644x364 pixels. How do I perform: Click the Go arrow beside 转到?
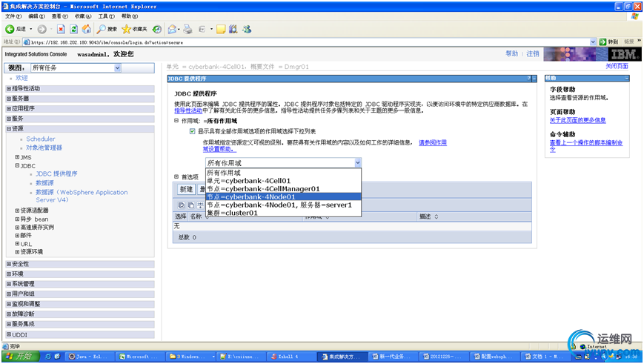603,42
